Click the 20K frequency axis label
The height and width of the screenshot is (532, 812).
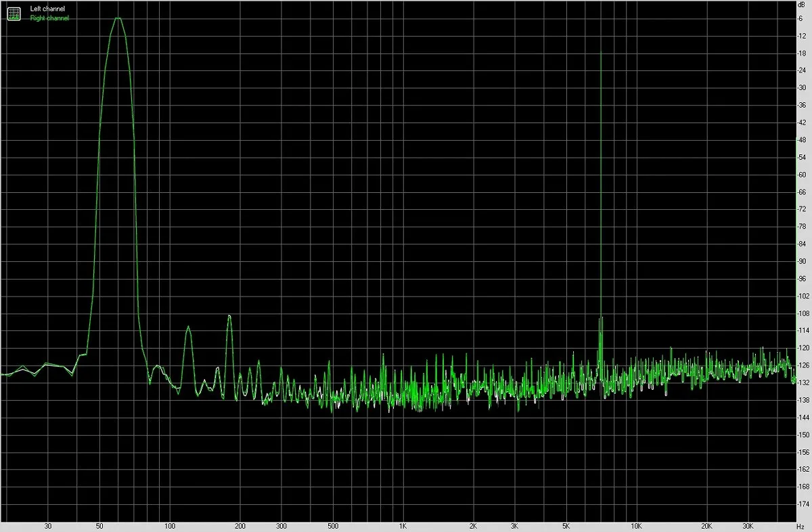(x=706, y=526)
